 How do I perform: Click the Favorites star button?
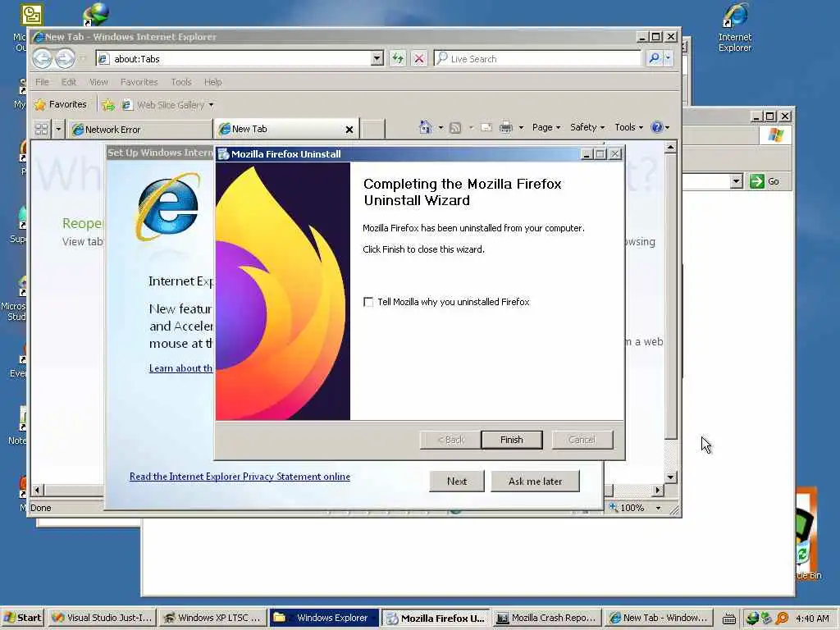[x=60, y=104]
